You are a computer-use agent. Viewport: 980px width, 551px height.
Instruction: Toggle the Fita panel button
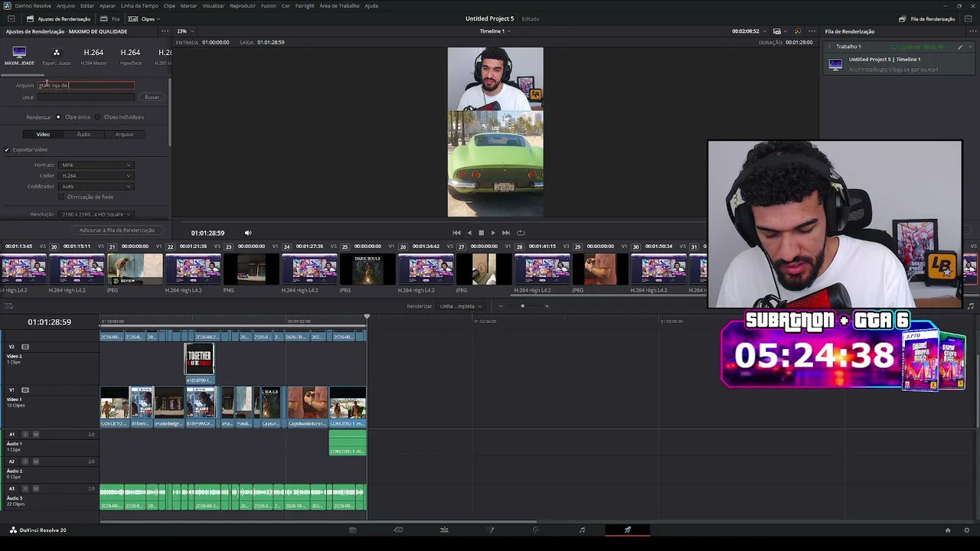click(x=110, y=18)
